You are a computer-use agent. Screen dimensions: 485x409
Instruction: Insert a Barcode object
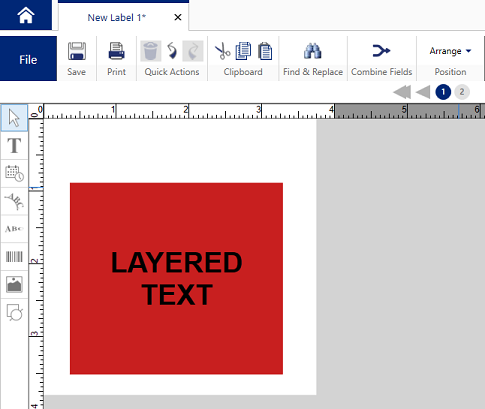pos(14,256)
